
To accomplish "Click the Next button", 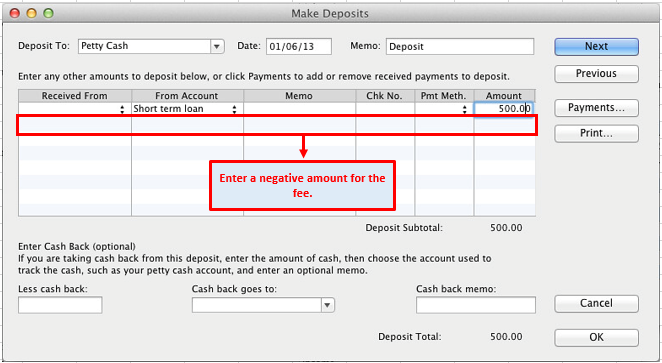I will pos(596,46).
